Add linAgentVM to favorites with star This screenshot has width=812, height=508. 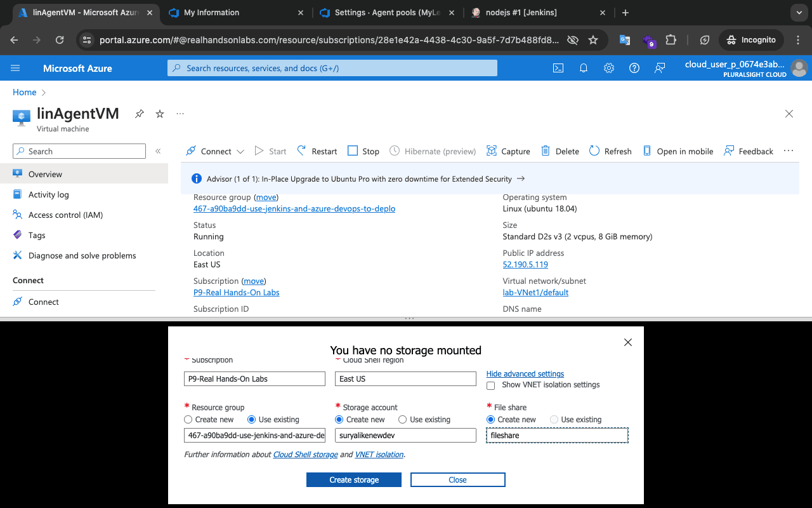pos(160,114)
